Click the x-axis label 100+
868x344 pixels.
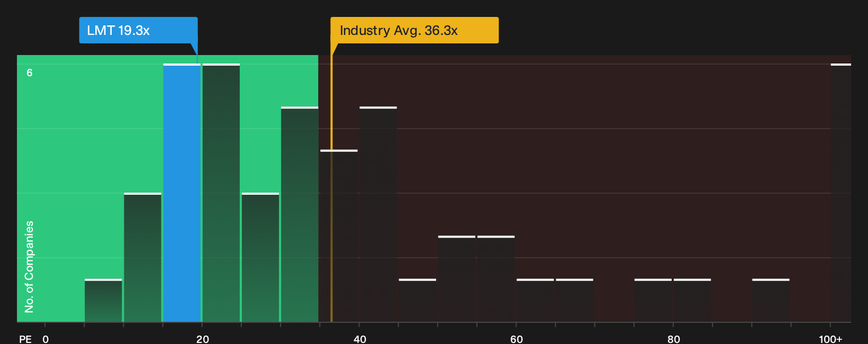(830, 339)
